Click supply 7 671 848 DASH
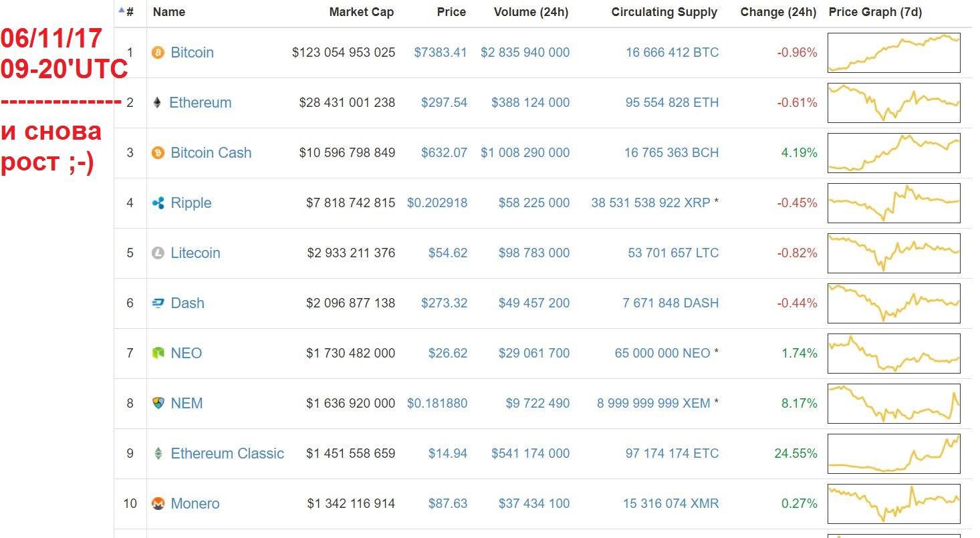This screenshot has height=538, width=980. (x=671, y=303)
